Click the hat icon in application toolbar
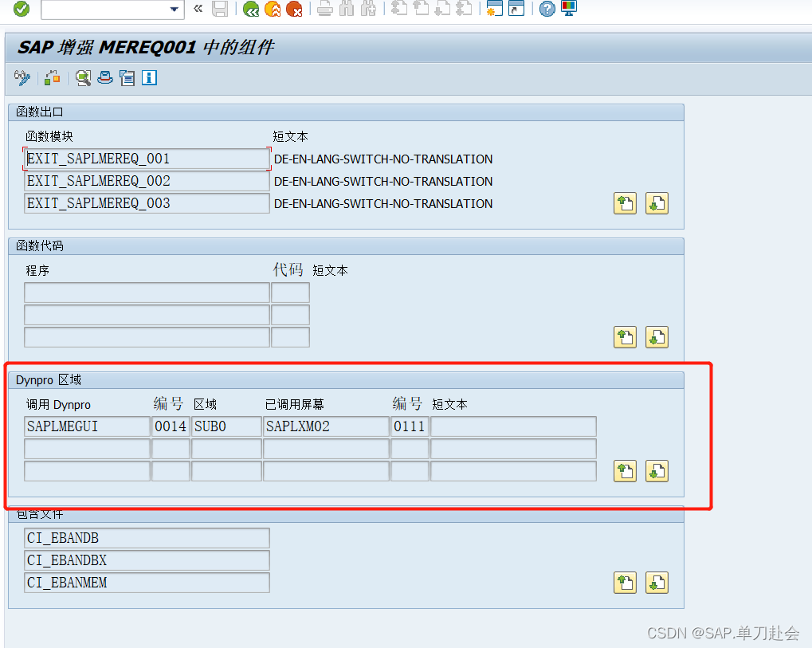This screenshot has height=648, width=812. click(x=105, y=78)
